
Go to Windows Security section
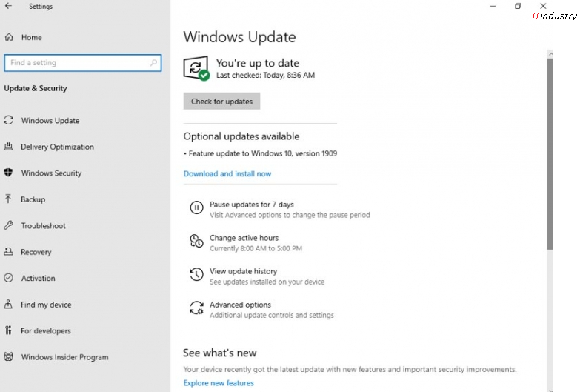[x=51, y=173]
